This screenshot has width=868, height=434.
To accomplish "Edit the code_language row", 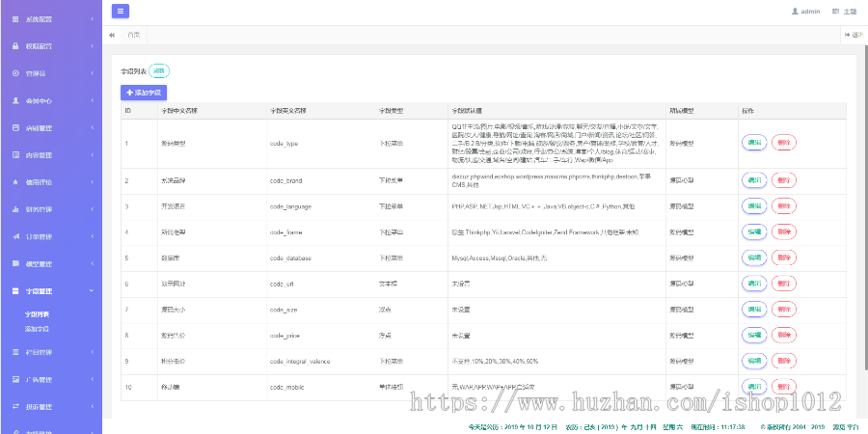I will [x=754, y=206].
